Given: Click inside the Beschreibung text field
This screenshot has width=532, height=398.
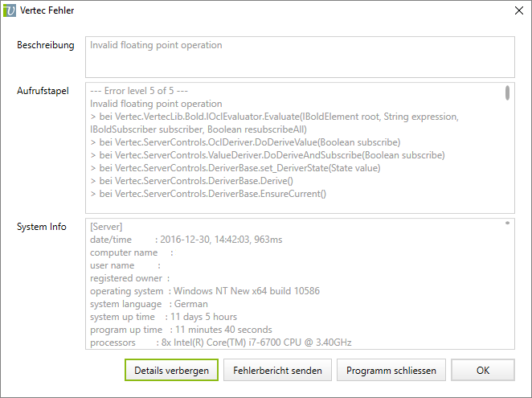Looking at the screenshot, I should (x=299, y=56).
